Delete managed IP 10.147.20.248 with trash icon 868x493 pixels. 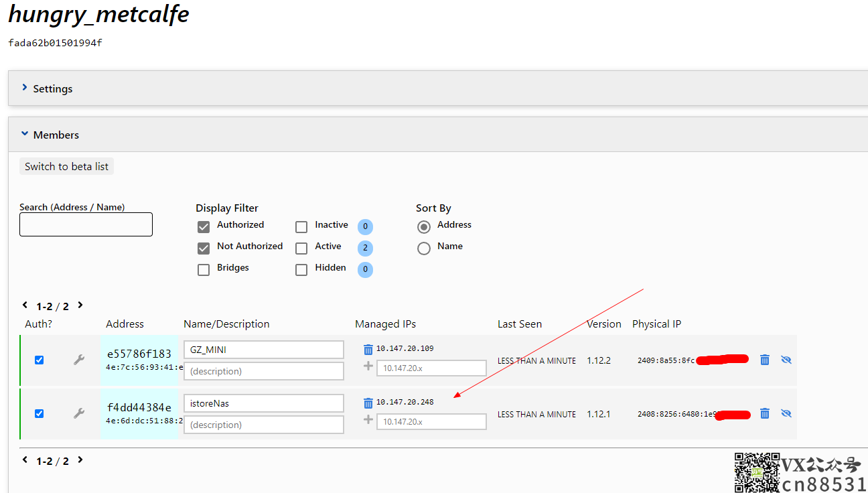click(368, 403)
